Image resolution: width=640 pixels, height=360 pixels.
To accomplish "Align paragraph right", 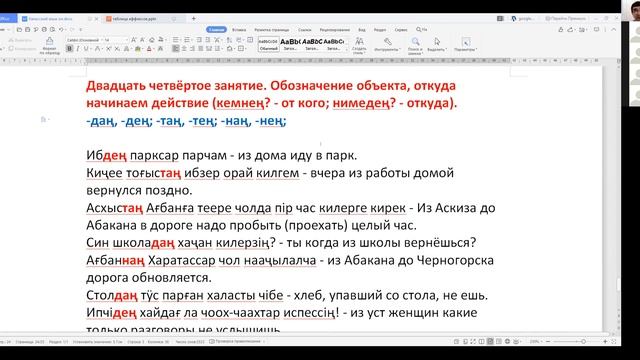I will tap(192, 49).
